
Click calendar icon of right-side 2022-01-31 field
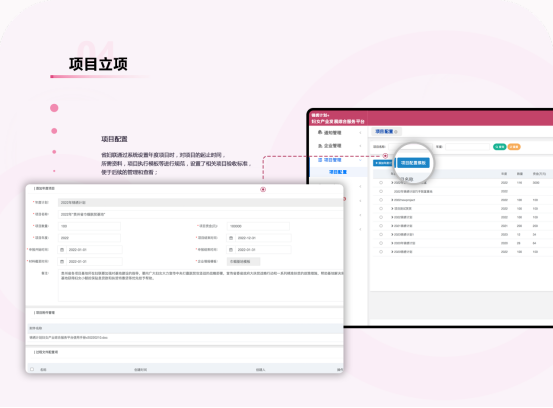click(231, 250)
